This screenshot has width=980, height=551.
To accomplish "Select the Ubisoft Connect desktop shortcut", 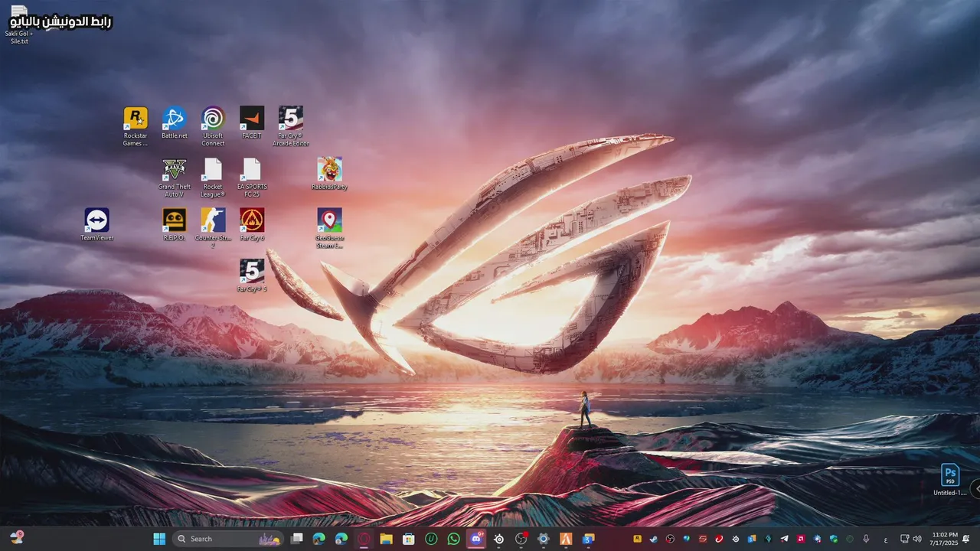I will [213, 126].
